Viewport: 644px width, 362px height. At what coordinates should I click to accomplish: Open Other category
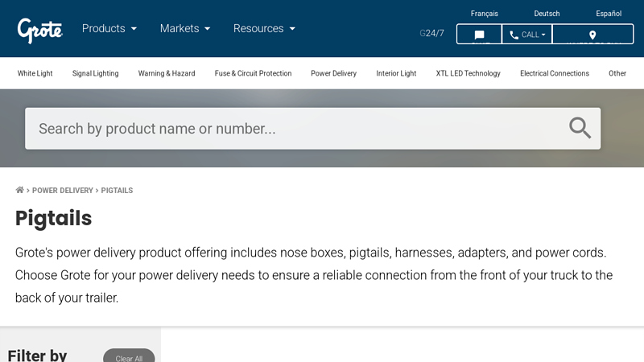tap(617, 73)
